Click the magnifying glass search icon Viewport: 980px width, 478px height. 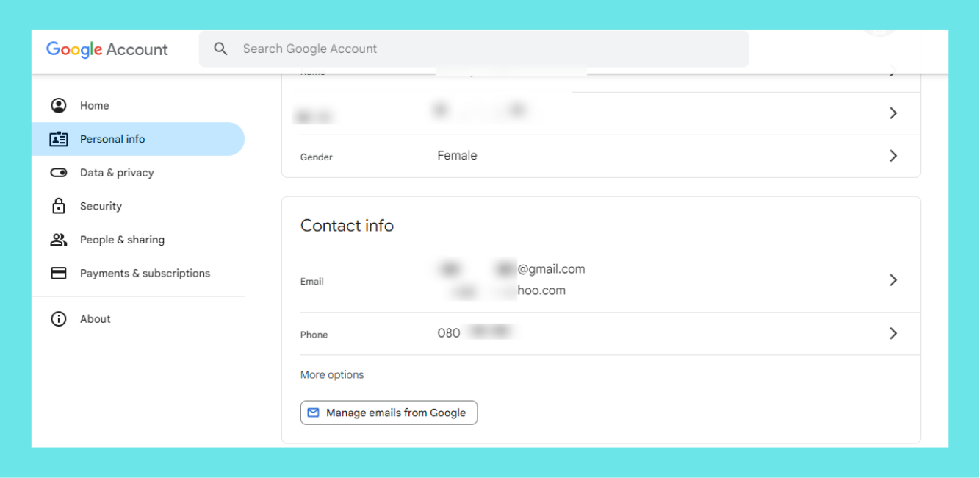[220, 49]
